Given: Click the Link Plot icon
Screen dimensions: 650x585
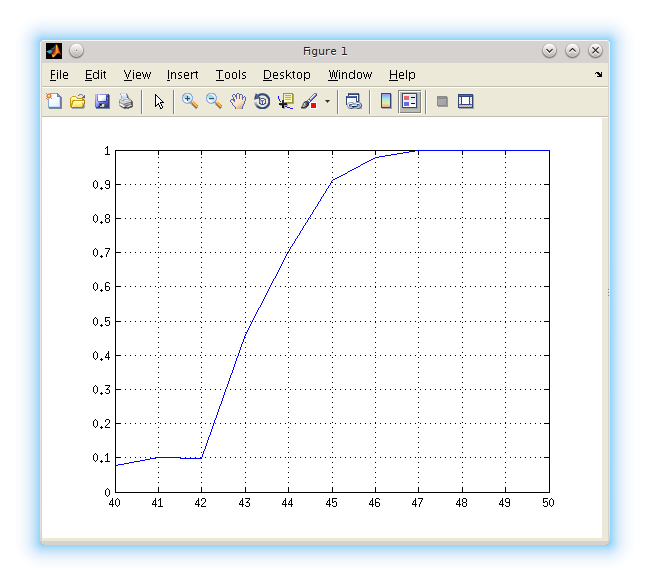Looking at the screenshot, I should [x=354, y=101].
